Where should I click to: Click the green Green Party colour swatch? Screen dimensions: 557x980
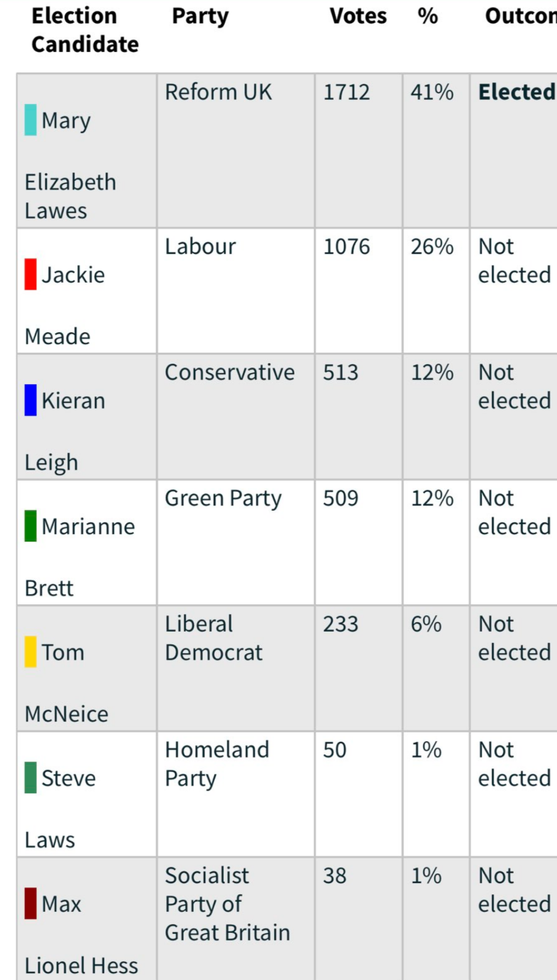tap(30, 526)
